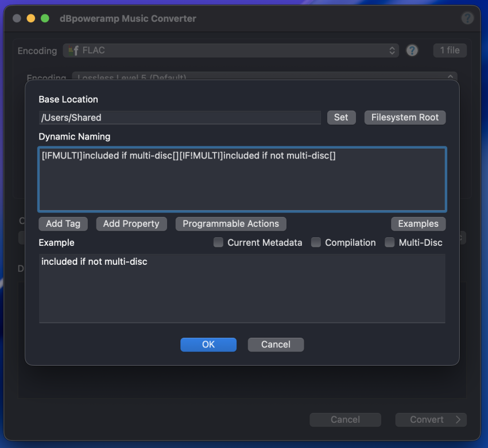
Task: Show naming Examples
Action: tap(419, 223)
